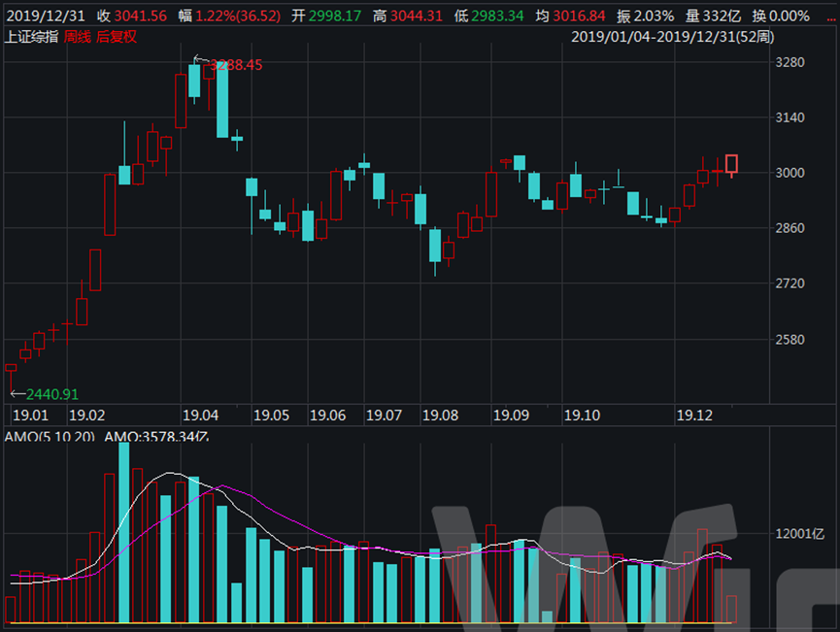Click time axis label 19.05
This screenshot has width=840, height=632.
coord(271,416)
